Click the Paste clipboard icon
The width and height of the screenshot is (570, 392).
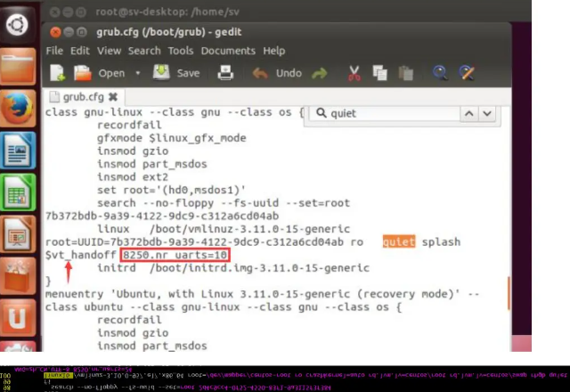click(x=404, y=73)
